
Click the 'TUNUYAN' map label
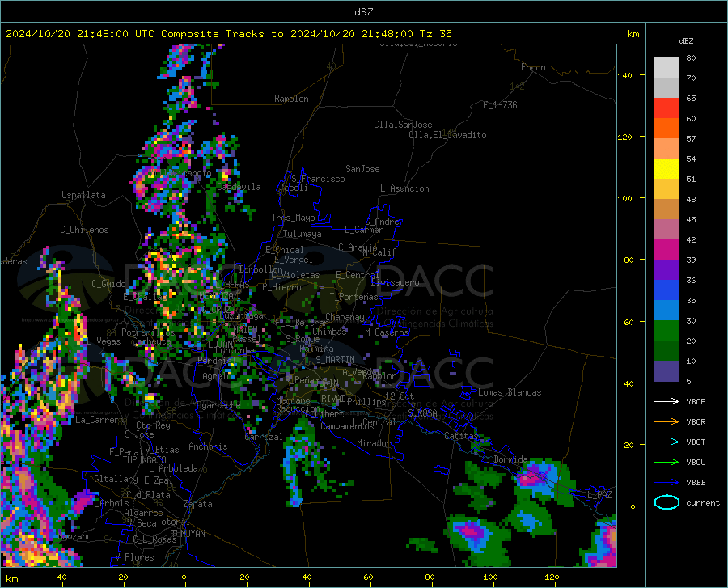(188, 534)
